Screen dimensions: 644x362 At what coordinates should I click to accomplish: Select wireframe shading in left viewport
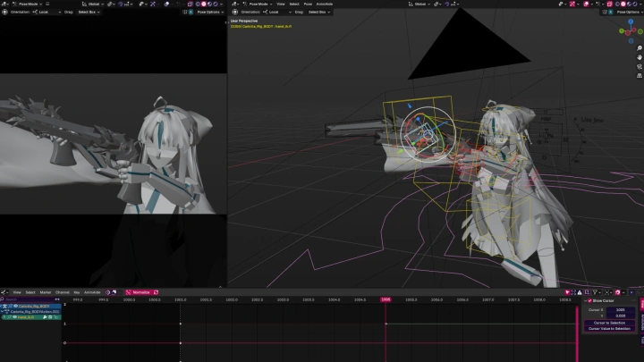coord(198,4)
